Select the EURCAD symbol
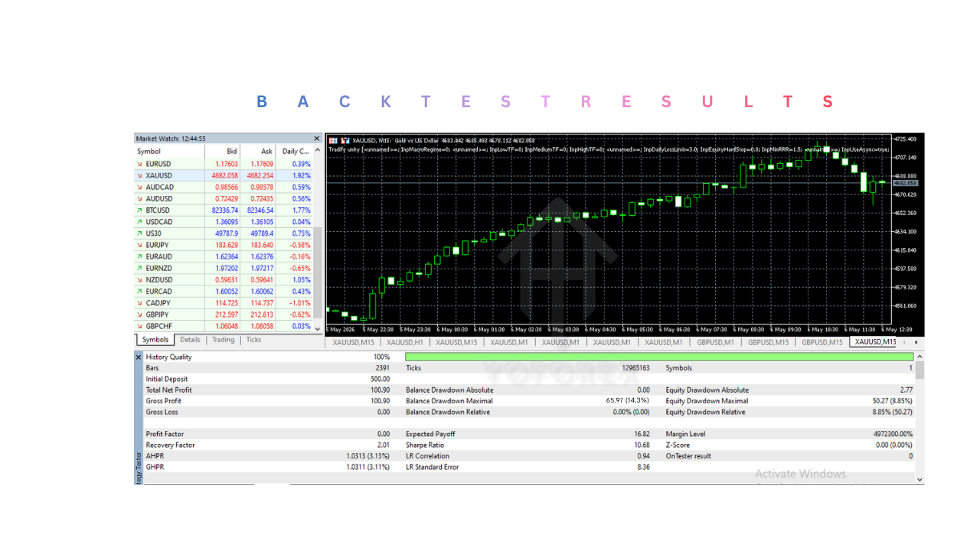Image resolution: width=980 pixels, height=551 pixels. pos(158,292)
